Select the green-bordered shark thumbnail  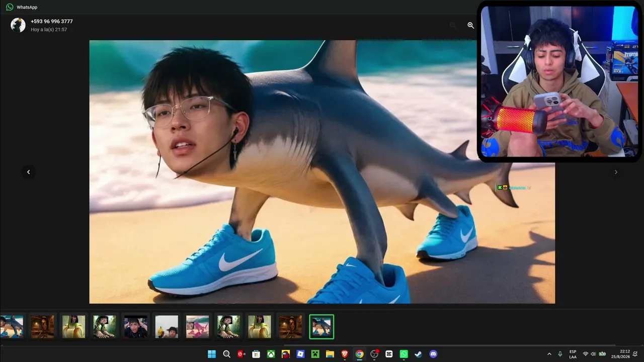point(321,327)
